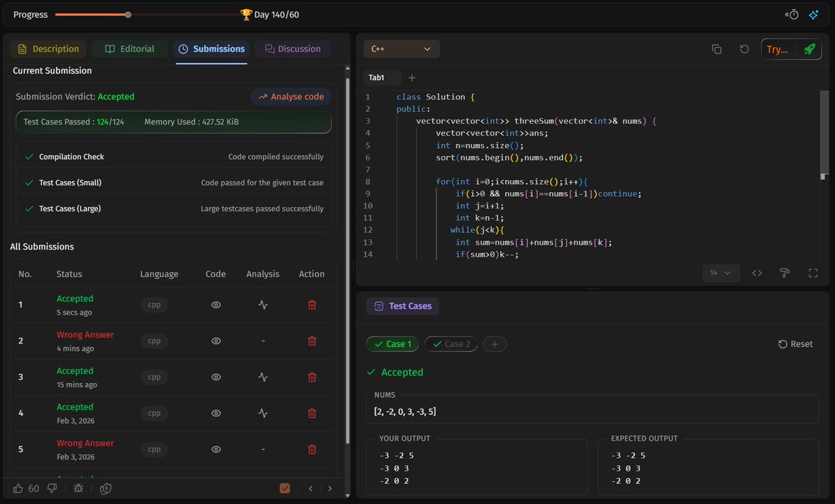View code of submission 2

(216, 341)
